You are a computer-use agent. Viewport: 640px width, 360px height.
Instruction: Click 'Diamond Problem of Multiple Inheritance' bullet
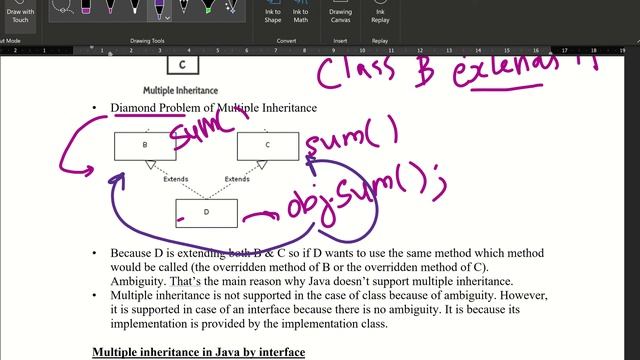(213, 108)
